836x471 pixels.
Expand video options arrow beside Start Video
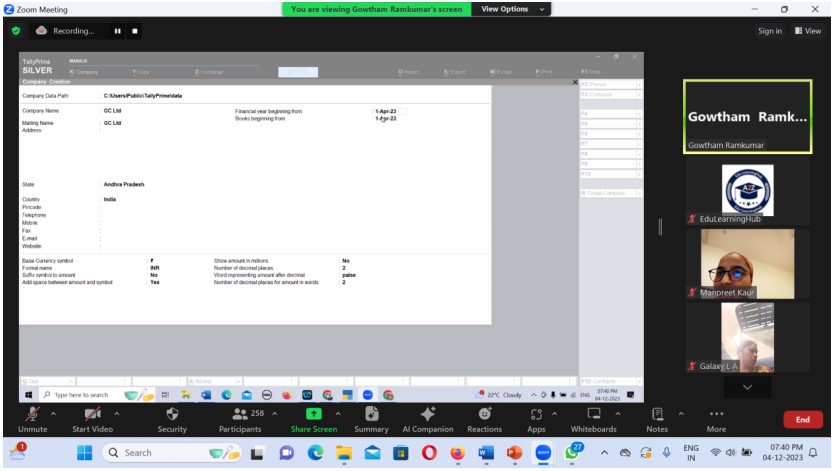[116, 413]
